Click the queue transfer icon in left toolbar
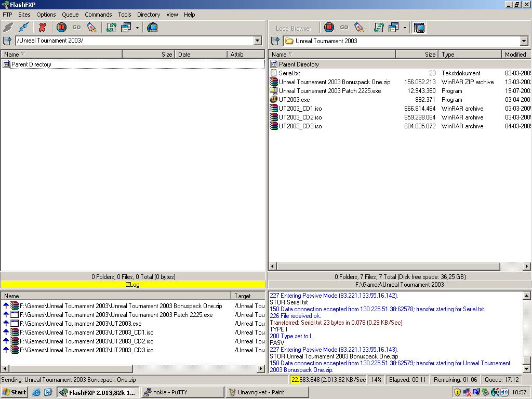 point(91,28)
